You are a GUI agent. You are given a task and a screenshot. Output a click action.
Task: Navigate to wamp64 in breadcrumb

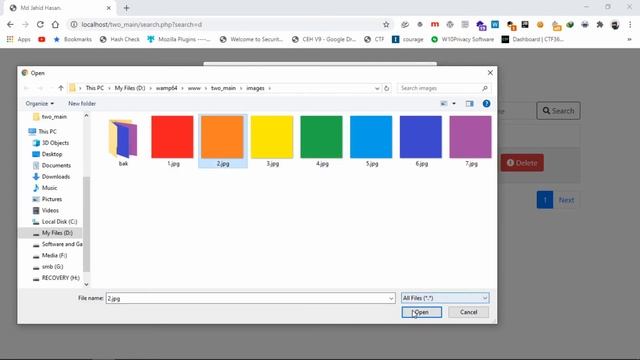point(167,88)
